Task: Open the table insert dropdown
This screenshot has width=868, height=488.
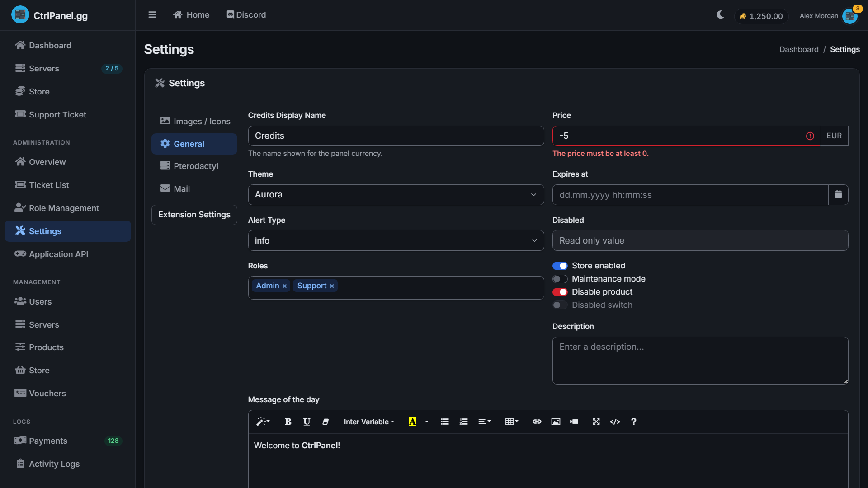Action: coord(511,422)
